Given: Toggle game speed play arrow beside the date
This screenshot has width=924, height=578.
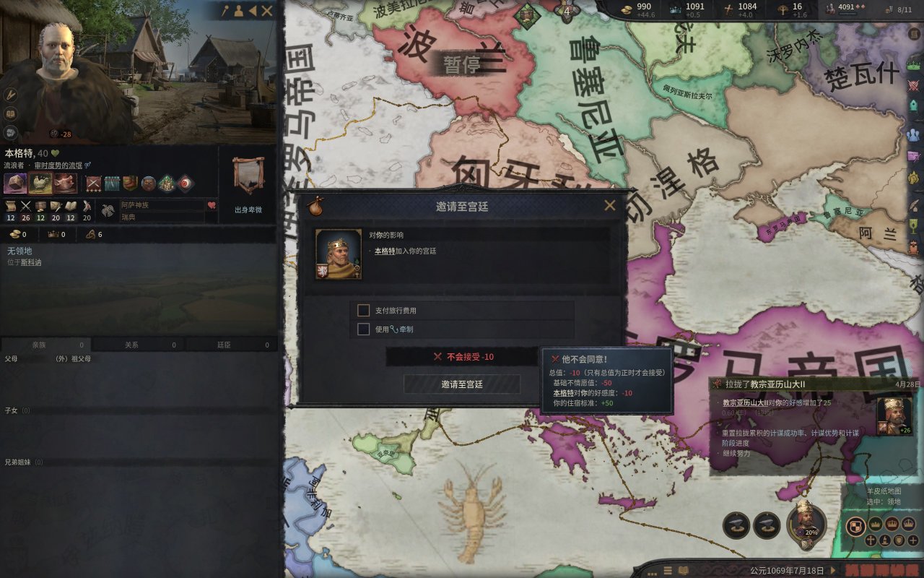Looking at the screenshot, I should pos(832,570).
